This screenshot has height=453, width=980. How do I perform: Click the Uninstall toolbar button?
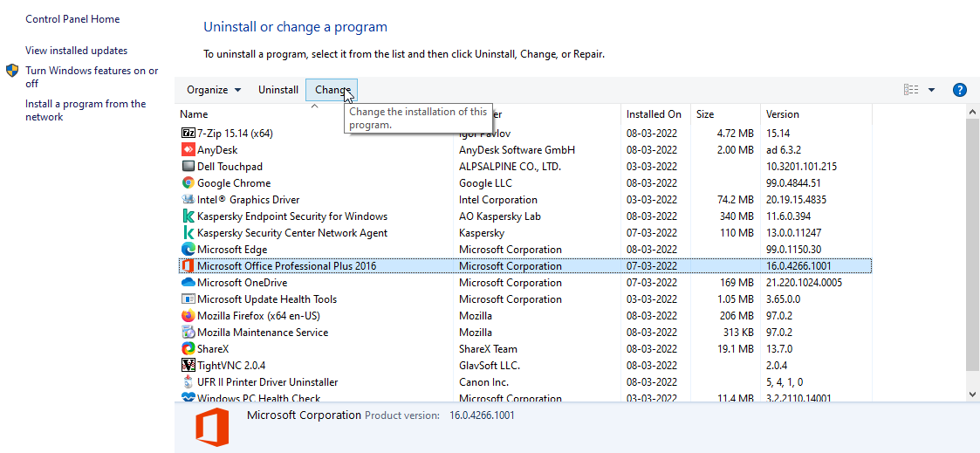278,90
